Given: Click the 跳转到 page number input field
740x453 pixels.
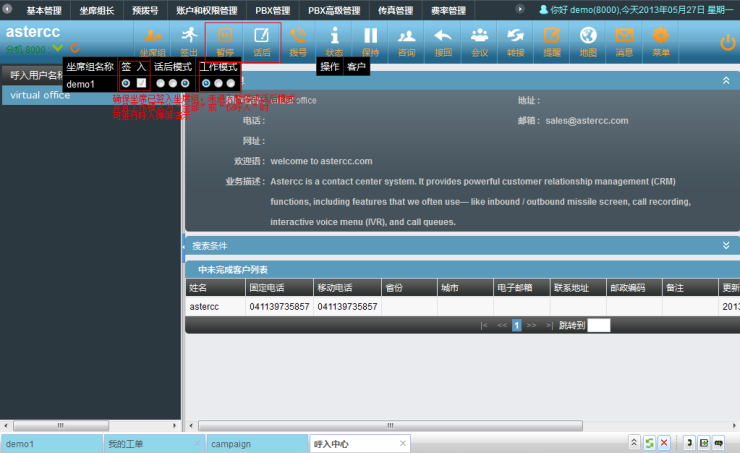Looking at the screenshot, I should (598, 325).
